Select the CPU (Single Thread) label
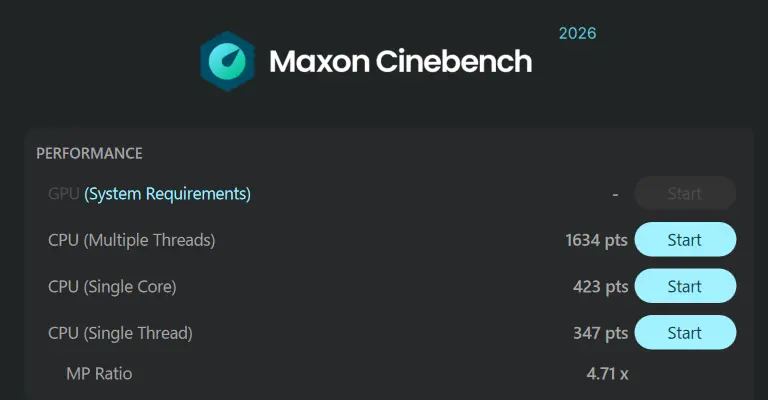Viewport: 768px width, 400px height. [x=120, y=333]
